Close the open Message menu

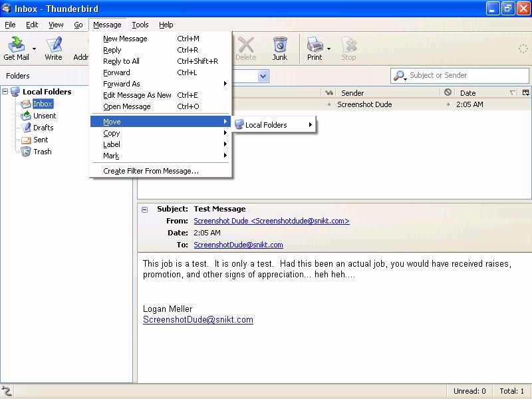[107, 25]
